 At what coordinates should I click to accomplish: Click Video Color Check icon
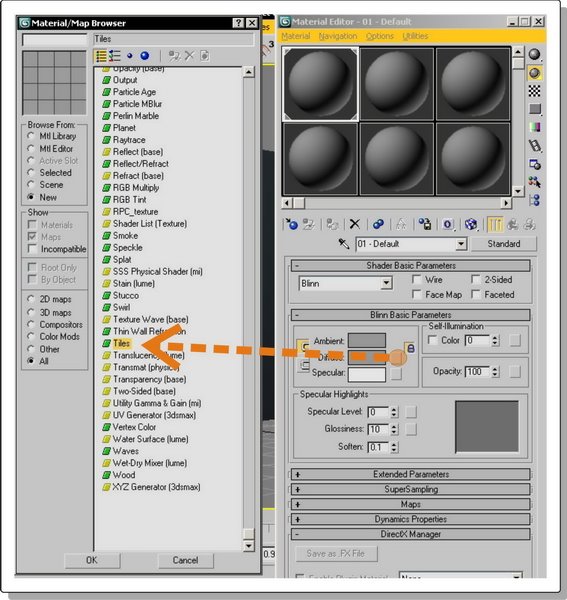[534, 127]
